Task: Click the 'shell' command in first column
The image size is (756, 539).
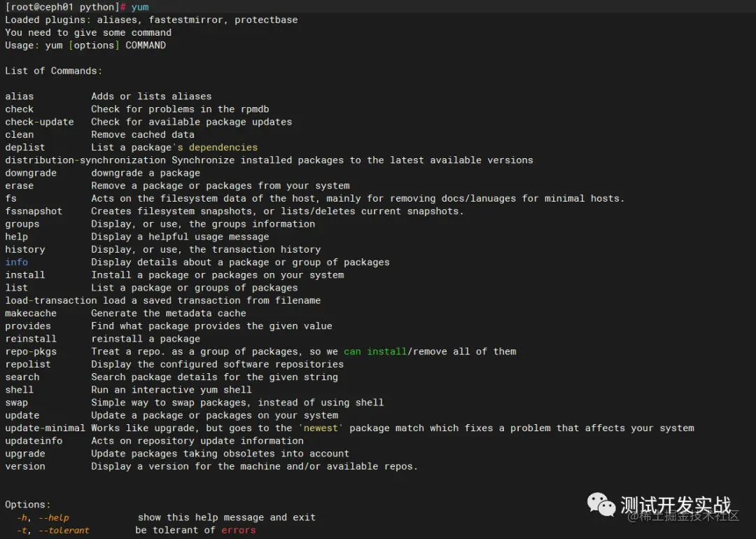Action: (x=20, y=390)
